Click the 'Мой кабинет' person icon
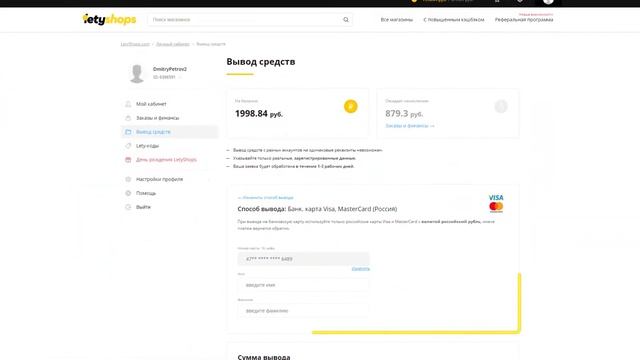Viewport: 640px width, 360px height. [x=128, y=104]
